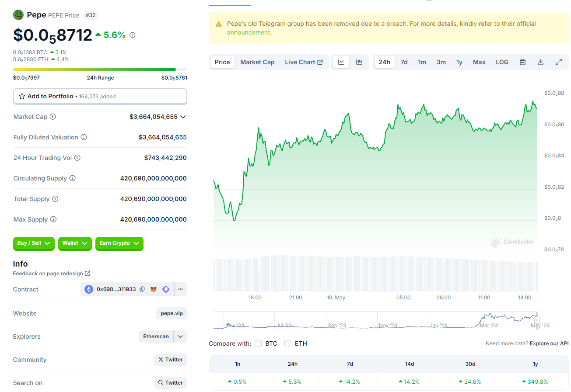Image resolution: width=571 pixels, height=392 pixels.
Task: Open contract more options ellipsis
Action: (x=180, y=289)
